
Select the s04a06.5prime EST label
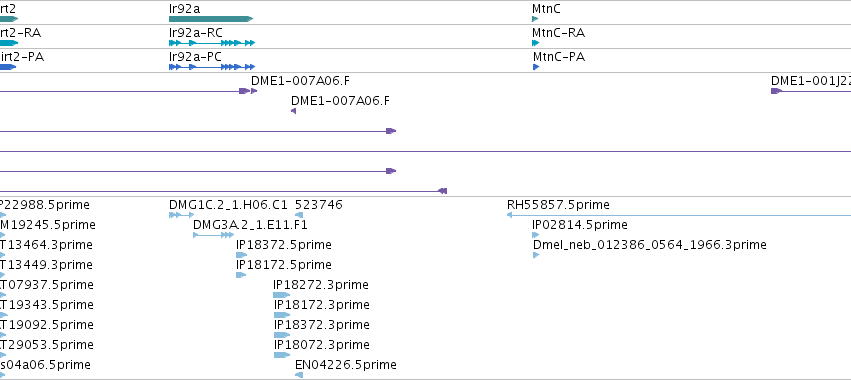coord(45,365)
